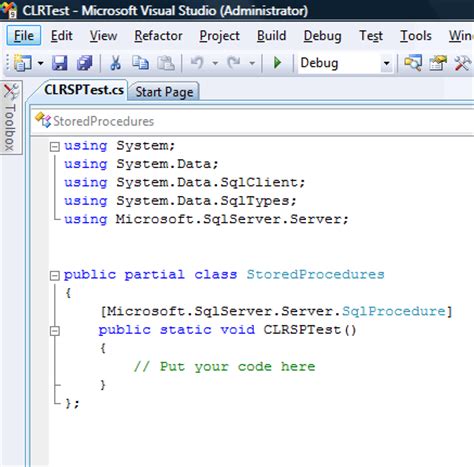The width and height of the screenshot is (474, 467).
Task: Open the Tools menu
Action: 416,36
